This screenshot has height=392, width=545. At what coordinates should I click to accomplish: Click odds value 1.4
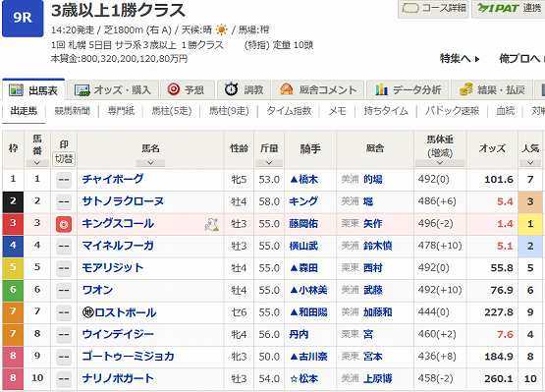(505, 224)
